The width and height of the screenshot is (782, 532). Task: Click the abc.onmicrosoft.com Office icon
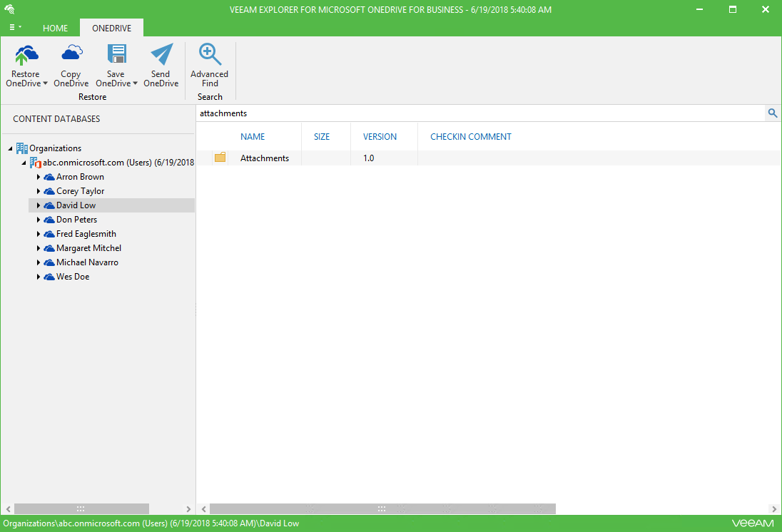coord(35,163)
